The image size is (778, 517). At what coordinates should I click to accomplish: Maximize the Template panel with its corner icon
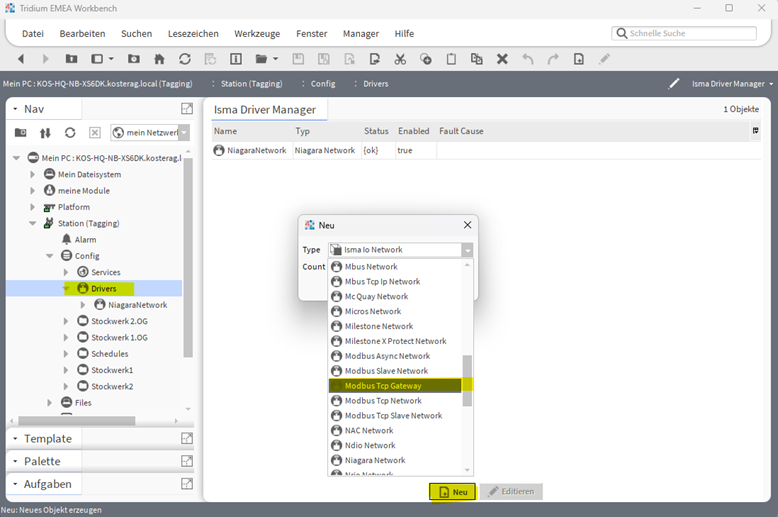187,438
